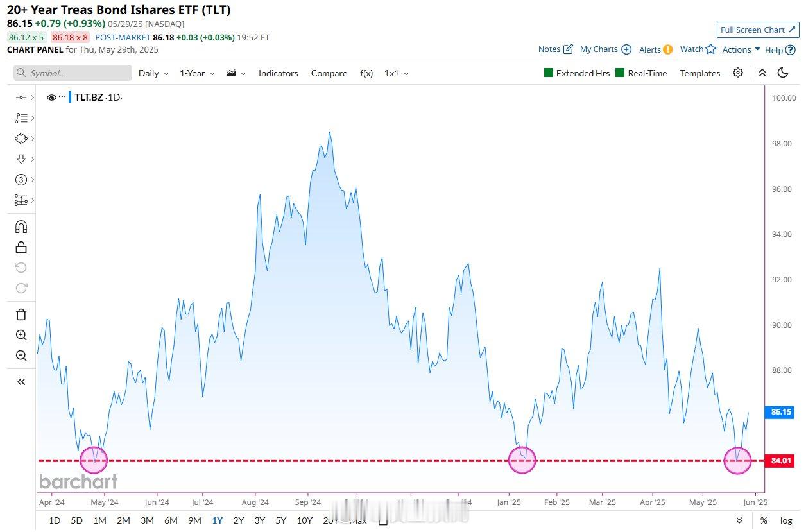Image resolution: width=806 pixels, height=532 pixels.
Task: Open the numbered Elliott wave tool
Action: [x=21, y=180]
